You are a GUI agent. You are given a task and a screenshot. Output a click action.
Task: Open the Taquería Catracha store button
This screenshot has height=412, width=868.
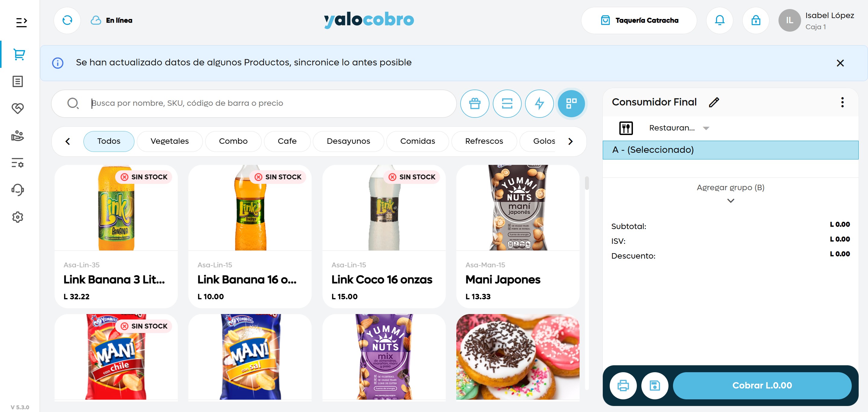(x=639, y=20)
